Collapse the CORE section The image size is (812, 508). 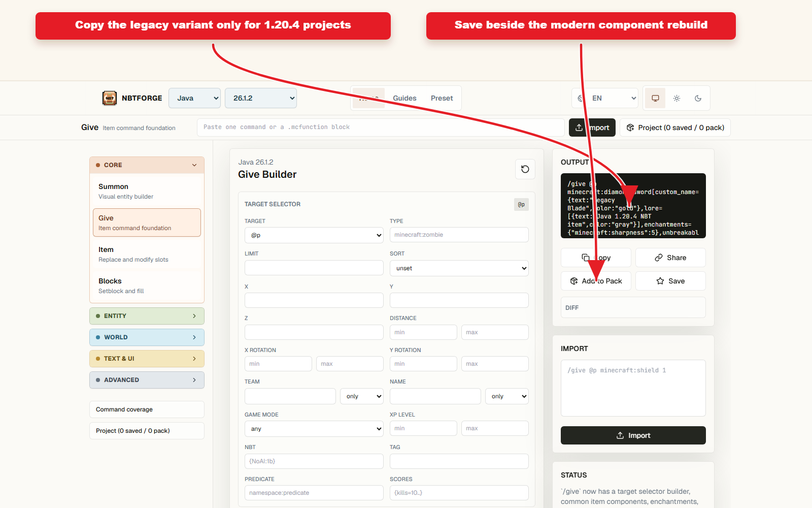[147, 165]
